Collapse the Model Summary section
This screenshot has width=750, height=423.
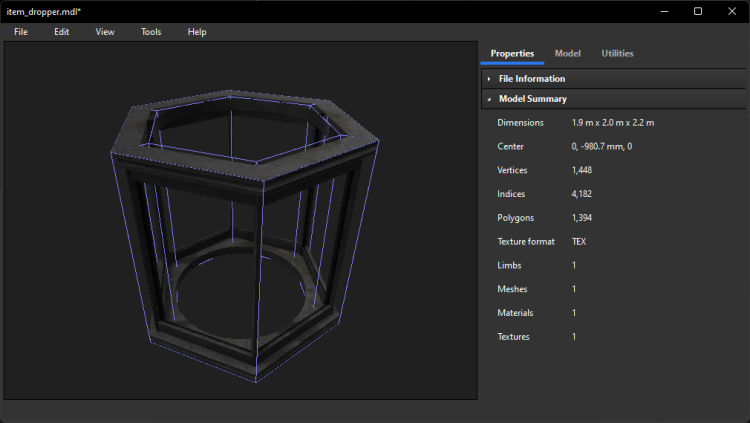(x=532, y=99)
